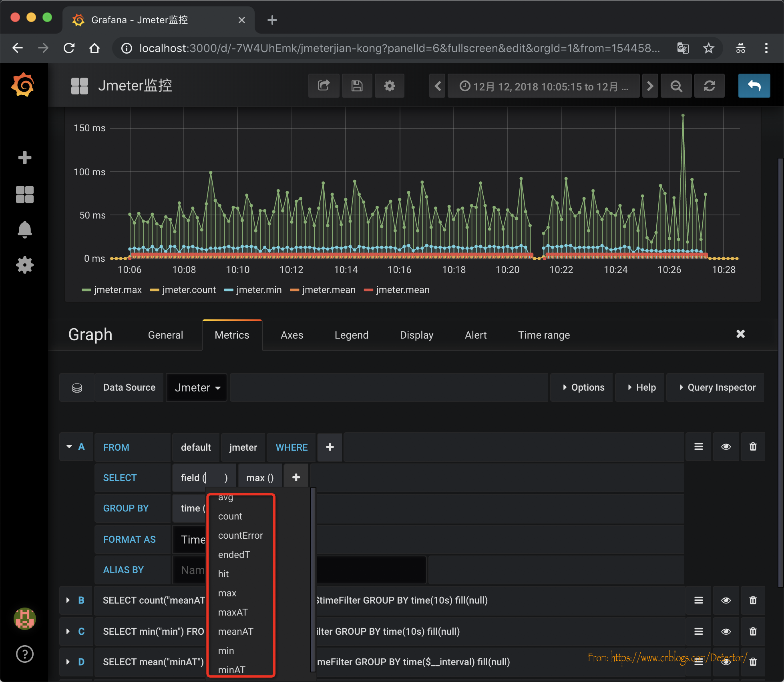Open the Alerting bell in sidebar
The width and height of the screenshot is (784, 682).
tap(24, 229)
